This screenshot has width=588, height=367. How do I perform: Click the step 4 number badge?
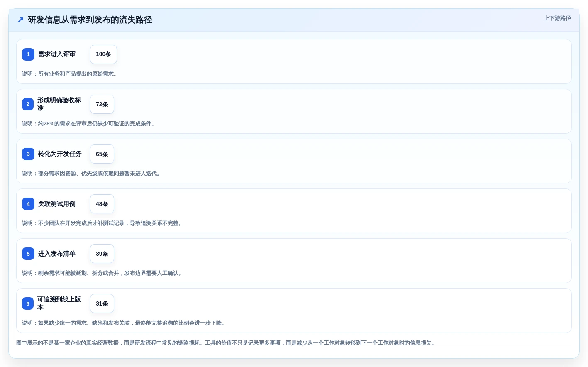click(x=28, y=204)
